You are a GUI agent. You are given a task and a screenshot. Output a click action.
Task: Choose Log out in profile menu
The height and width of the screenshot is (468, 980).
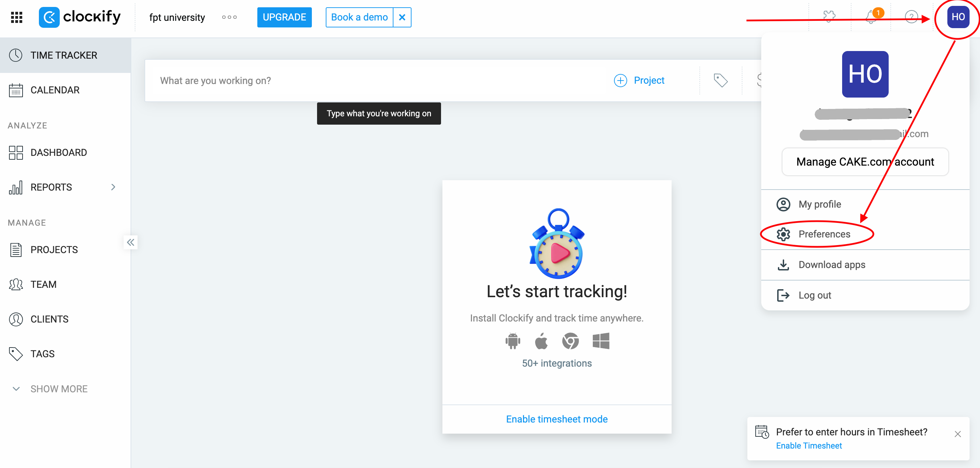[814, 295]
